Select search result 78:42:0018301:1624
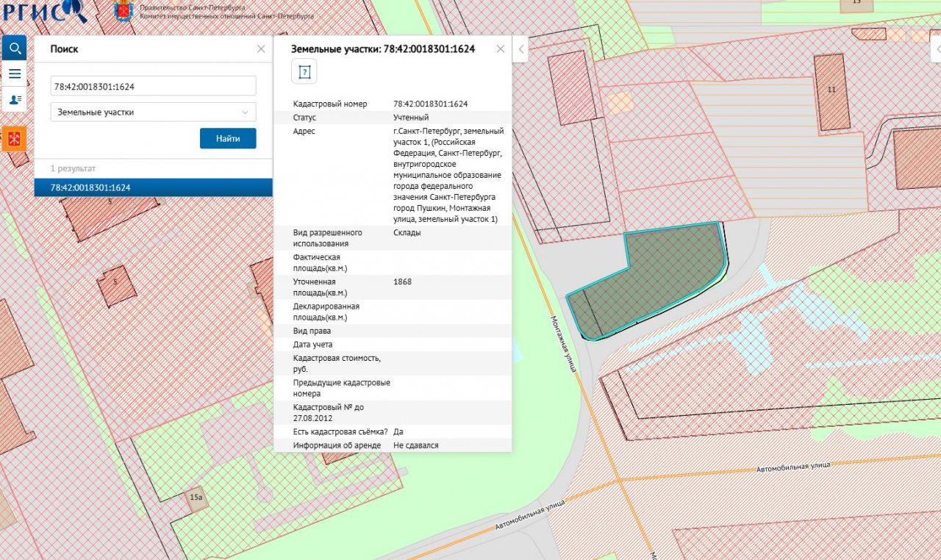Viewport: 941px width, 560px height. (x=153, y=187)
